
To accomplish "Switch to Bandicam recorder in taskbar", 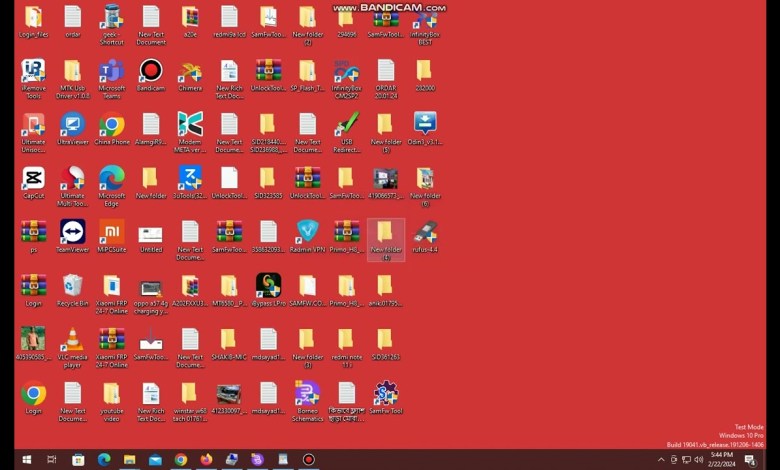I will click(x=308, y=460).
